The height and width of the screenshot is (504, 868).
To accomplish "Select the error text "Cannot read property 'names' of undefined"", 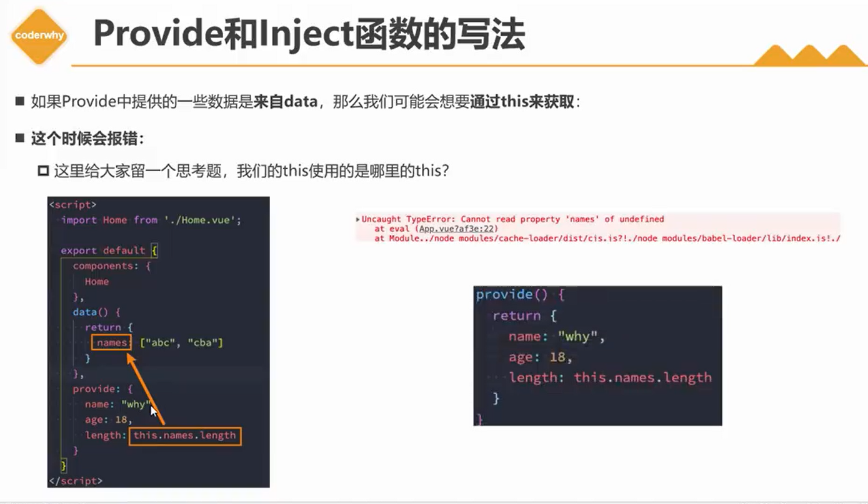I will click(x=562, y=219).
